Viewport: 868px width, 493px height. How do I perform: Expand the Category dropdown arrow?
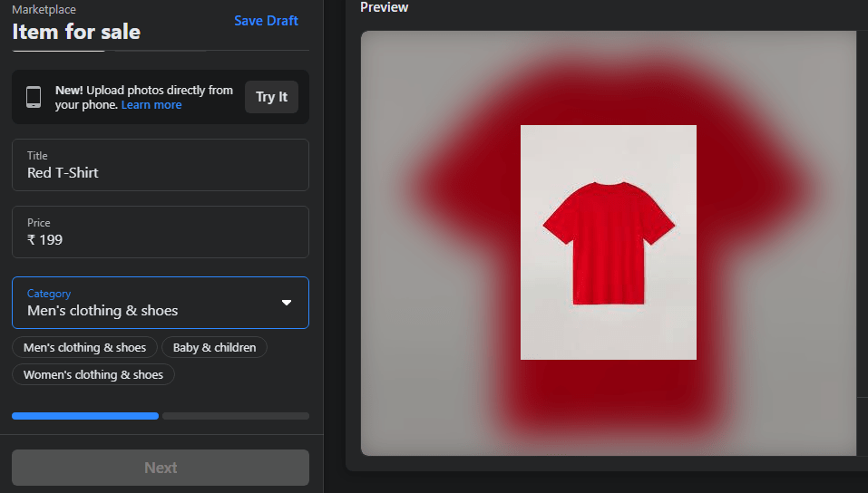(287, 303)
